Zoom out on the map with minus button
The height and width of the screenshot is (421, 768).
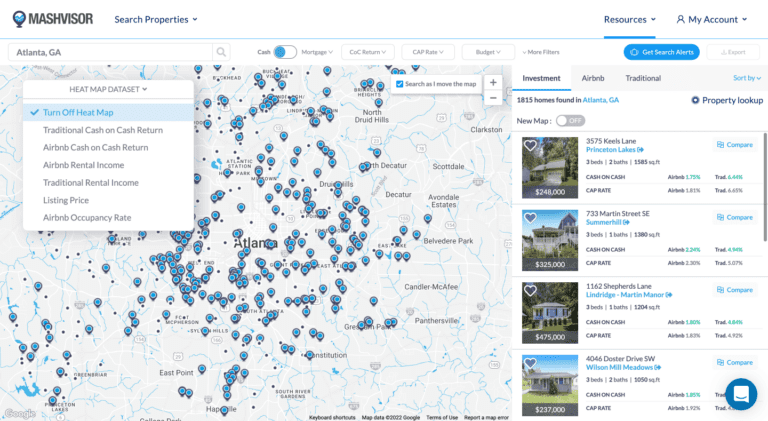[x=492, y=98]
